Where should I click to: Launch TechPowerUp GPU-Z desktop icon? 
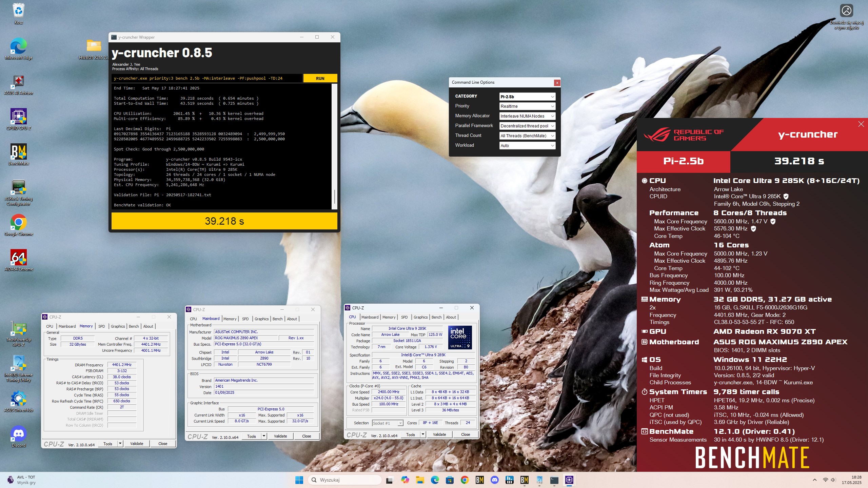click(18, 333)
